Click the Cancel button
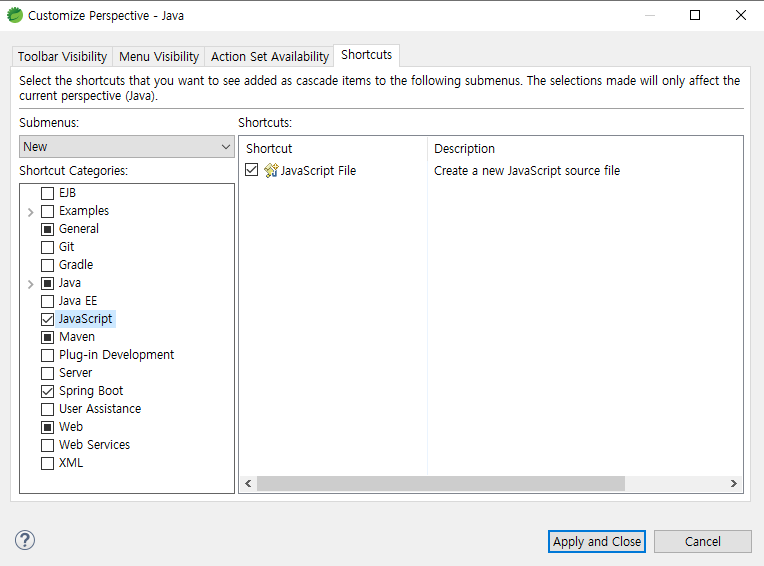Screen dimensions: 764x566 pyautogui.click(x=703, y=542)
